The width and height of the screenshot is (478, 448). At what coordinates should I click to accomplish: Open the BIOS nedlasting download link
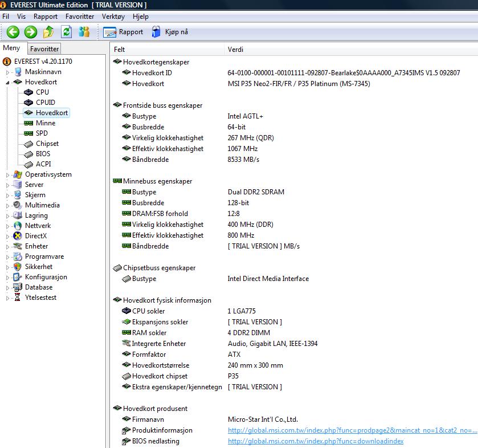click(x=316, y=441)
